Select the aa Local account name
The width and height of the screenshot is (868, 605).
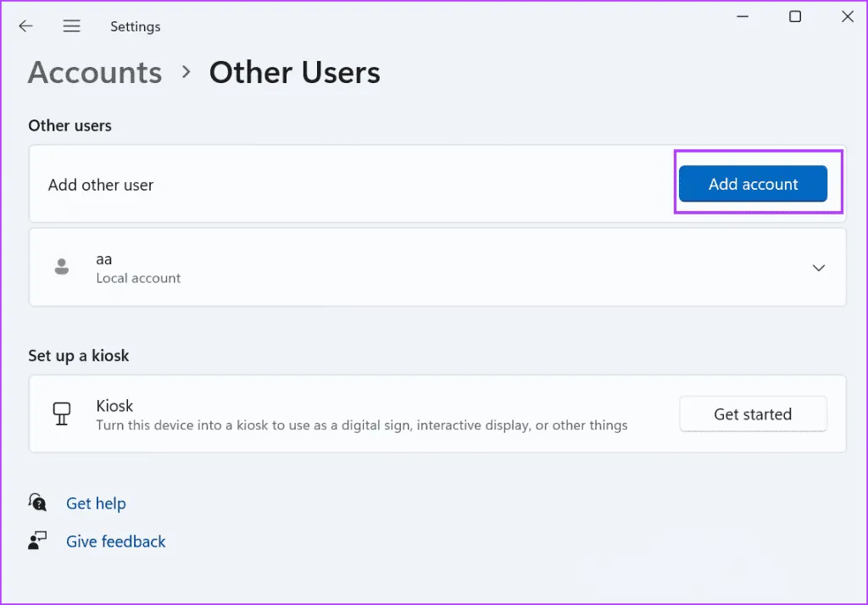[104, 259]
